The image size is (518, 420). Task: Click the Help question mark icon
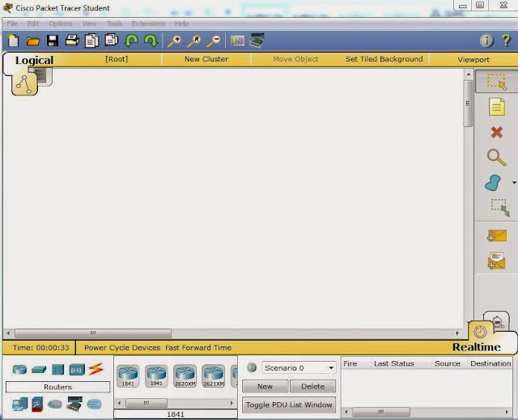tap(506, 40)
